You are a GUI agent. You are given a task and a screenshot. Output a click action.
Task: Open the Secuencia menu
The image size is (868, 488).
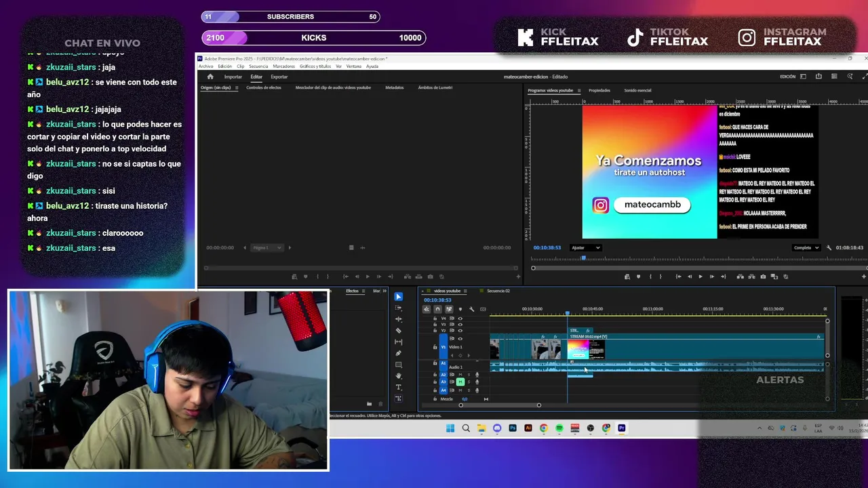(x=258, y=66)
